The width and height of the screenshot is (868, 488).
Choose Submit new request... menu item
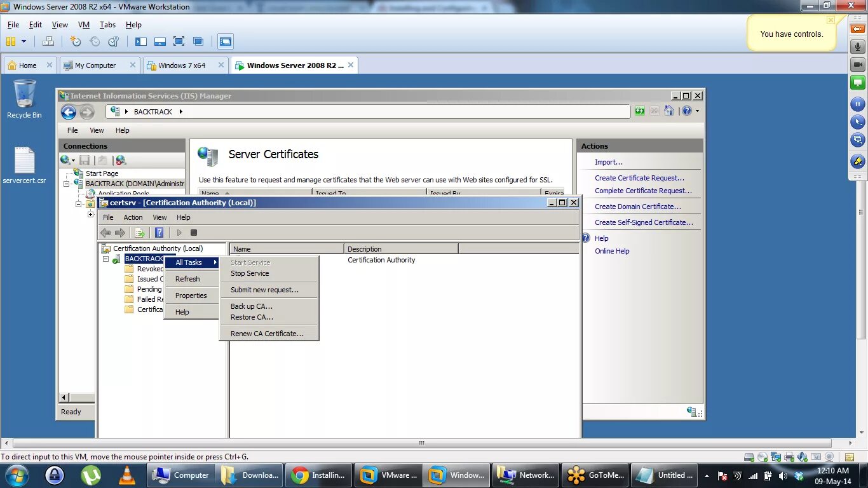click(269, 290)
